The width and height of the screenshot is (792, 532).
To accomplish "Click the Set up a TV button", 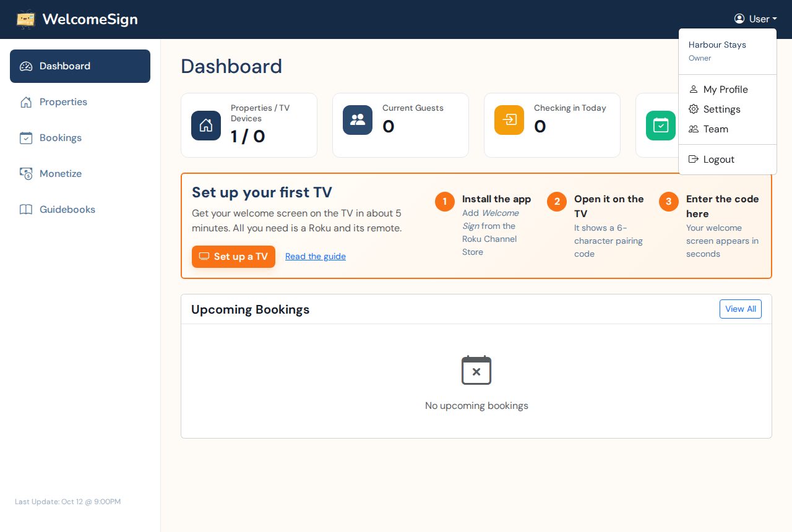I will pyautogui.click(x=233, y=257).
